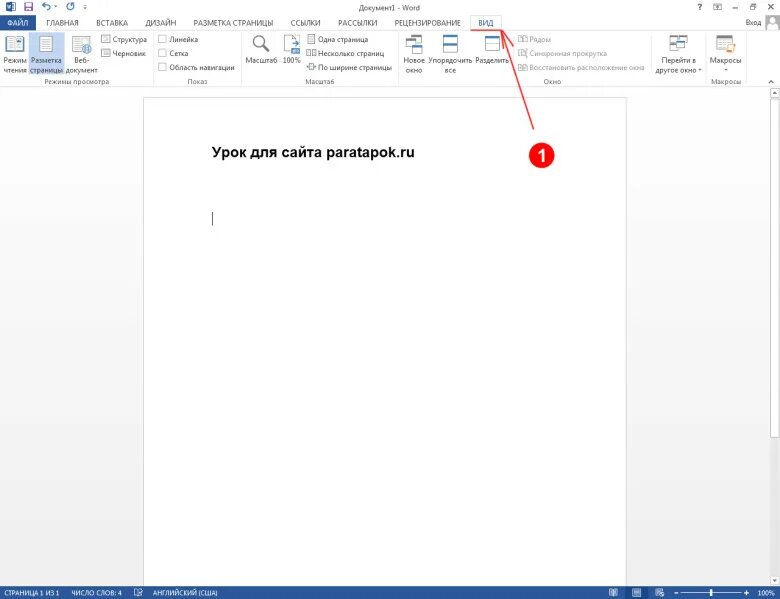Screen dimensions: 780x599
Task: Click language АНГЛИЙСКИЙ (США) in status bar
Action: pyautogui.click(x=185, y=593)
